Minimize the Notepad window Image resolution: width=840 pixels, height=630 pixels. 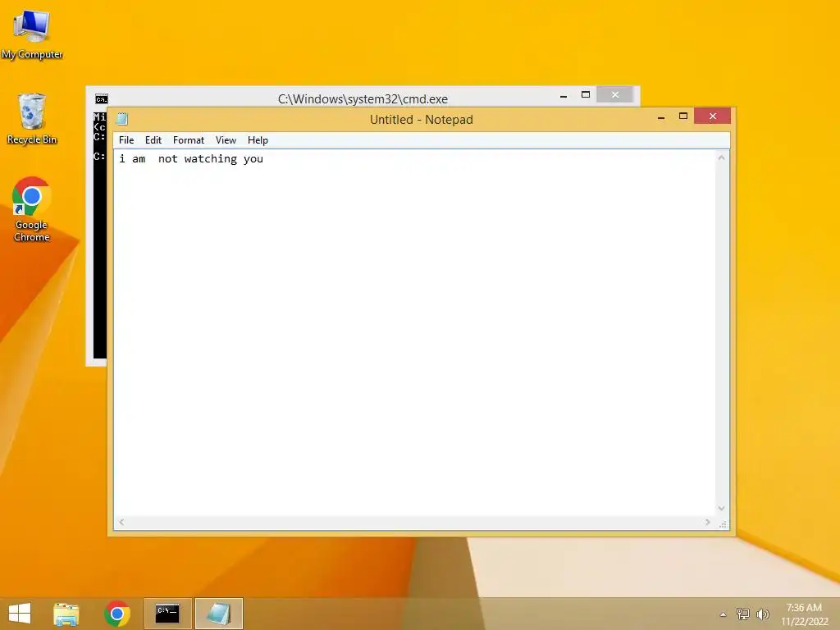662,116
